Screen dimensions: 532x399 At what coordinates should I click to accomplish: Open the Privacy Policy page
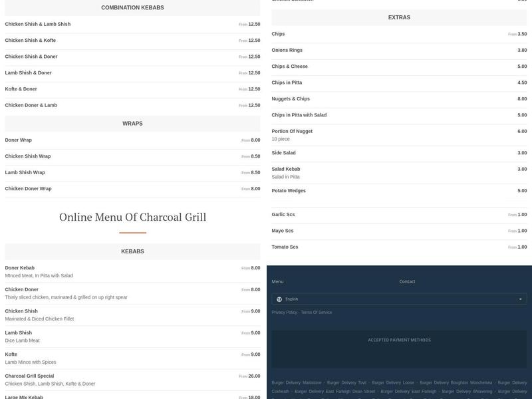coord(285,311)
